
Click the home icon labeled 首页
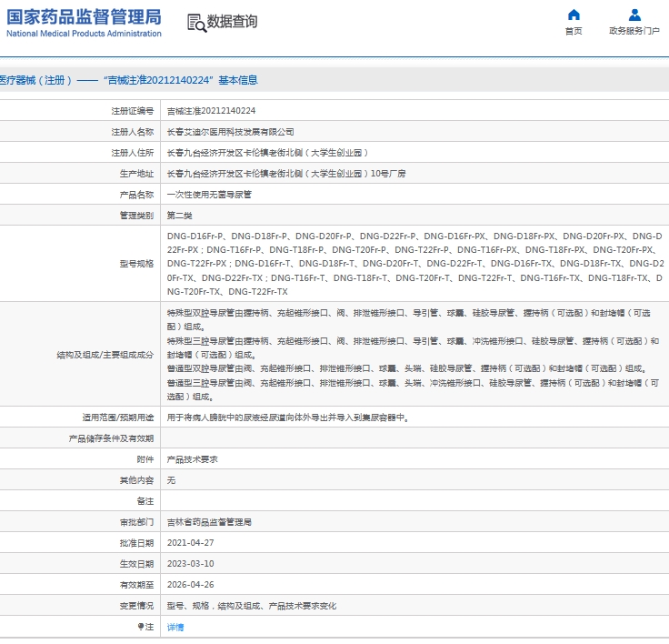tap(574, 15)
